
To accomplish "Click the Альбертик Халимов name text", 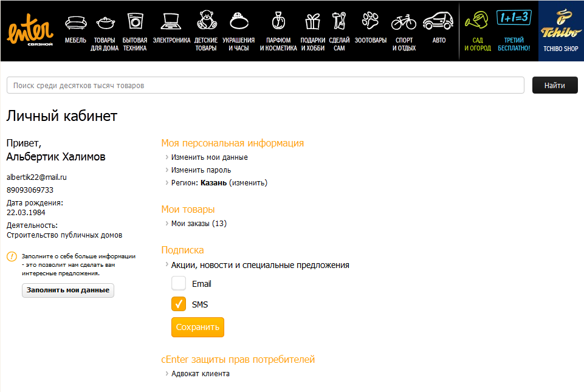I will [56, 157].
